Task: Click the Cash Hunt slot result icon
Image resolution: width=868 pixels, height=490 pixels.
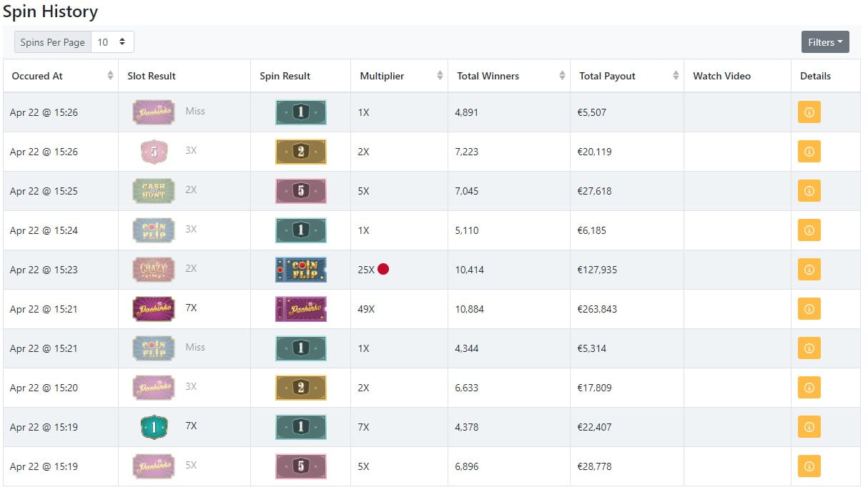Action: tap(154, 191)
